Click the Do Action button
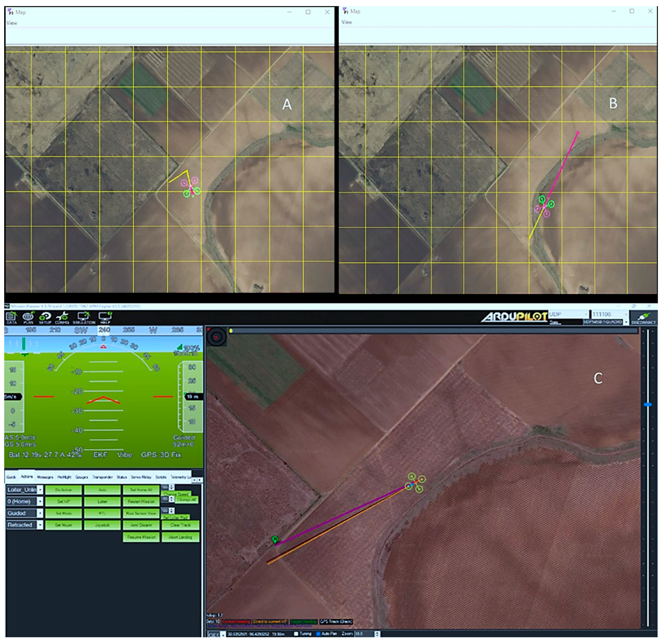The width and height of the screenshot is (666, 644). [64, 490]
